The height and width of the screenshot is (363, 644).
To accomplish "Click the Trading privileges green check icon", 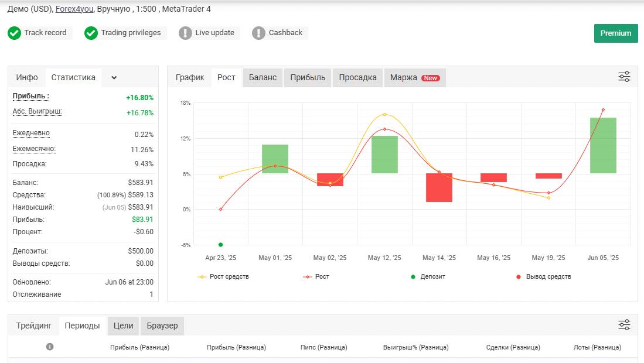I will [x=91, y=33].
